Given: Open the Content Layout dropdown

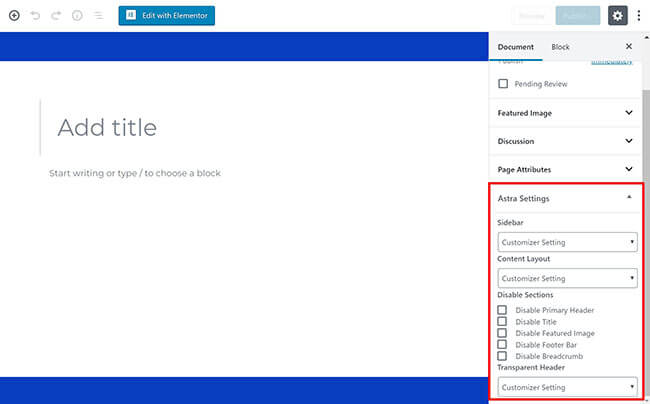Looking at the screenshot, I should tap(568, 278).
